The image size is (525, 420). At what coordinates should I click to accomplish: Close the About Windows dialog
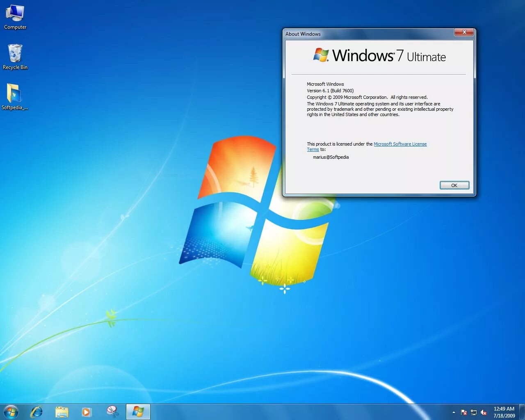[464, 32]
